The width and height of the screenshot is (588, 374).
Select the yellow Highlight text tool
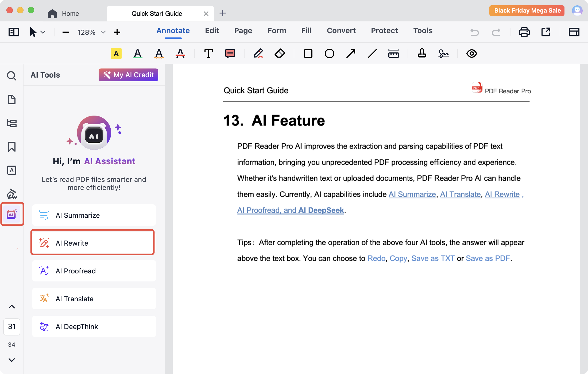tap(116, 54)
